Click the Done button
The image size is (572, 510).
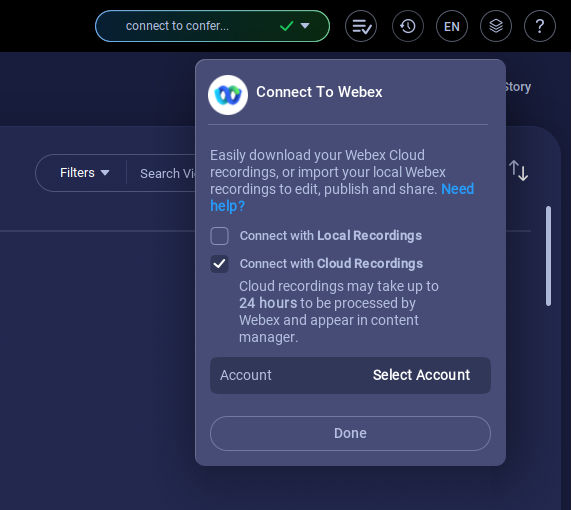350,433
